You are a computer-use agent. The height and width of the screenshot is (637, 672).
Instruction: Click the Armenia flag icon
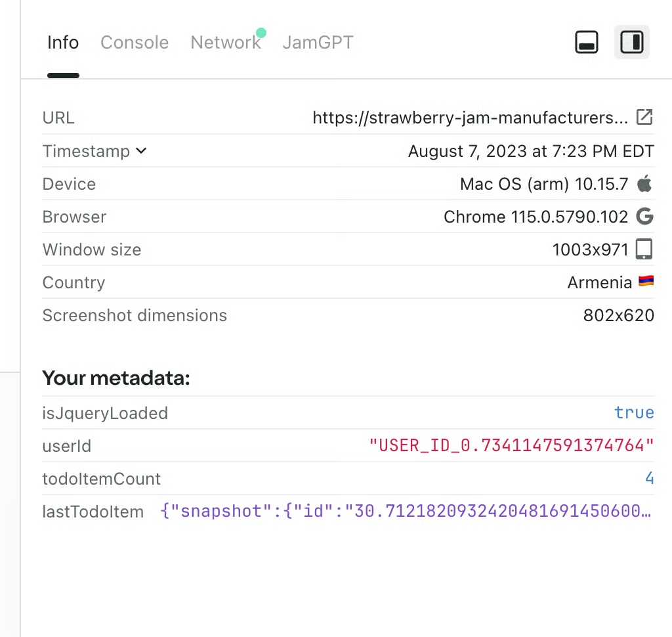tap(646, 282)
